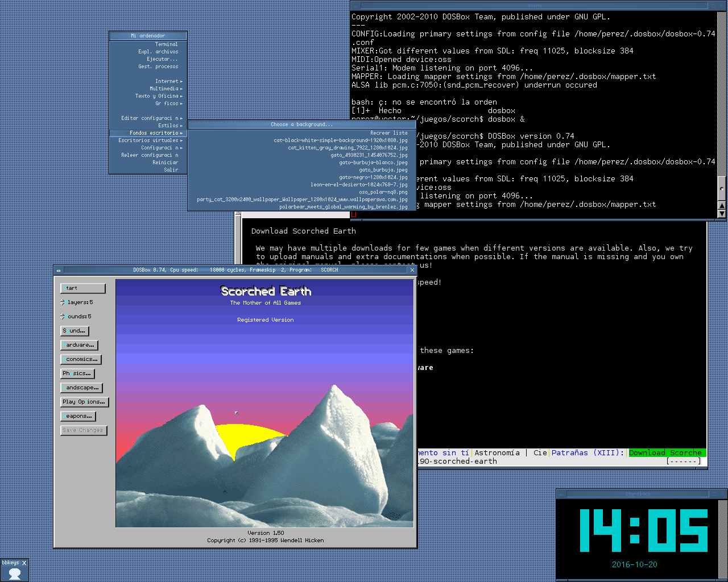Pick oso_polar-nq8.png as the background

302,192
